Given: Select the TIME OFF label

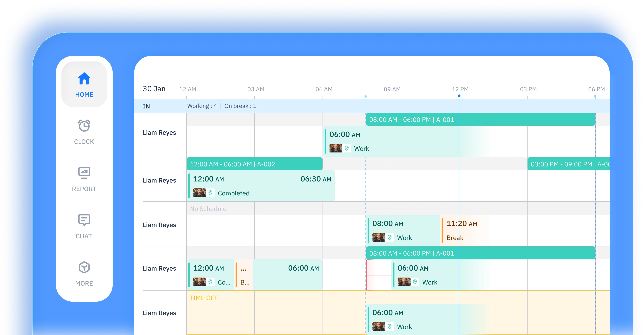Looking at the screenshot, I should (204, 298).
